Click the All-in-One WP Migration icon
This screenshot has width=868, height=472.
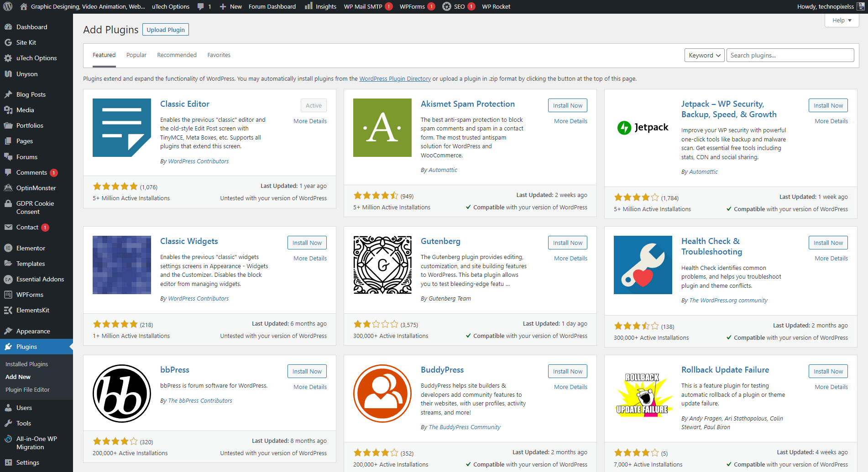(x=8, y=439)
